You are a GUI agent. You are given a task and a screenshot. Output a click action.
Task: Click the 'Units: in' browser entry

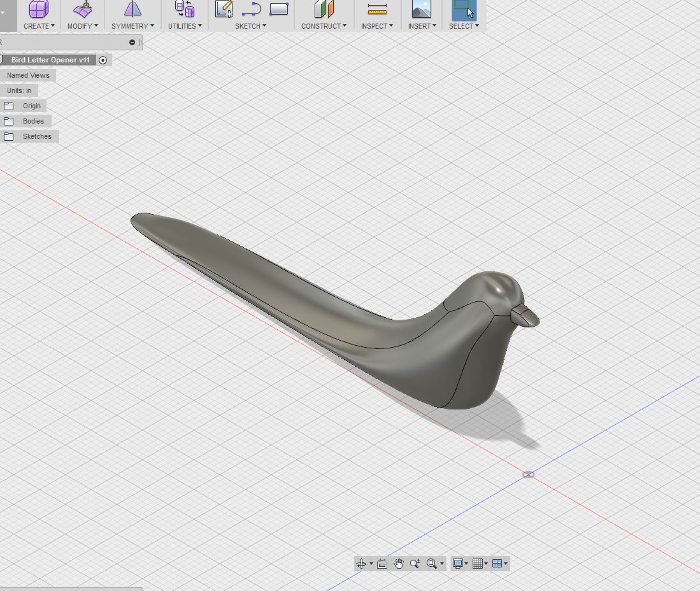(19, 90)
